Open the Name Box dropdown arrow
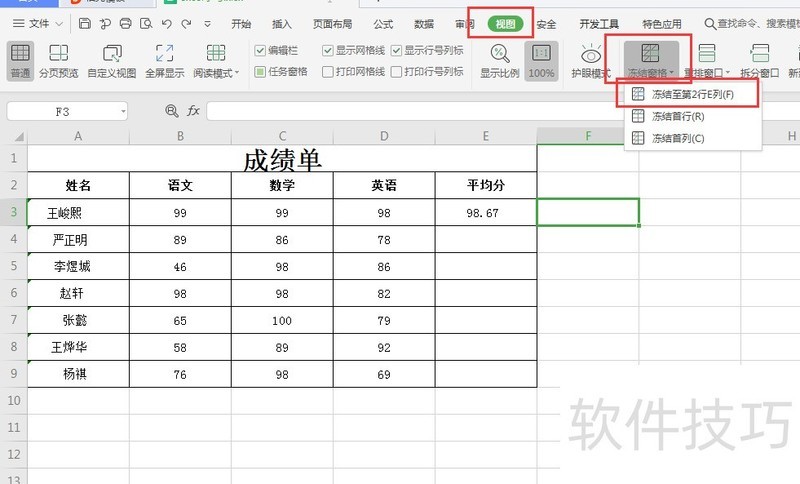The width and height of the screenshot is (800, 484). pyautogui.click(x=123, y=111)
